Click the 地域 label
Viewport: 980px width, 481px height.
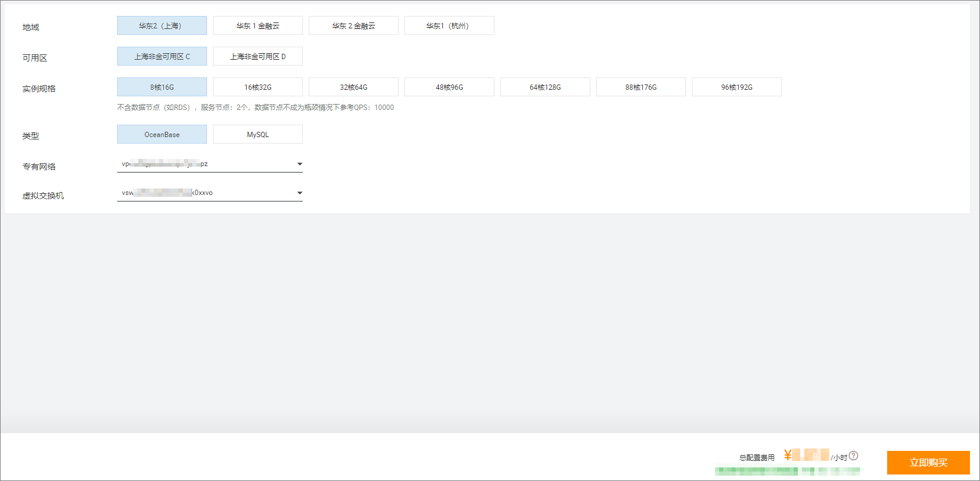pos(31,27)
